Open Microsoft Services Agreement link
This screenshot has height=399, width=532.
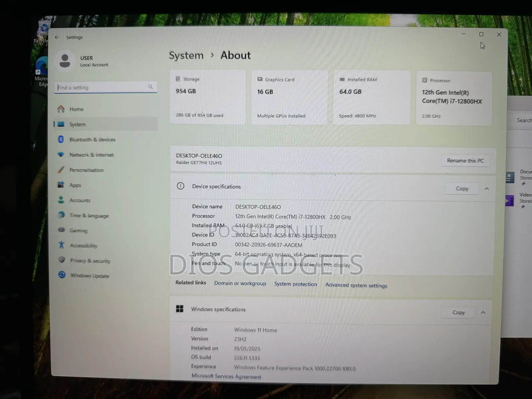tap(226, 376)
